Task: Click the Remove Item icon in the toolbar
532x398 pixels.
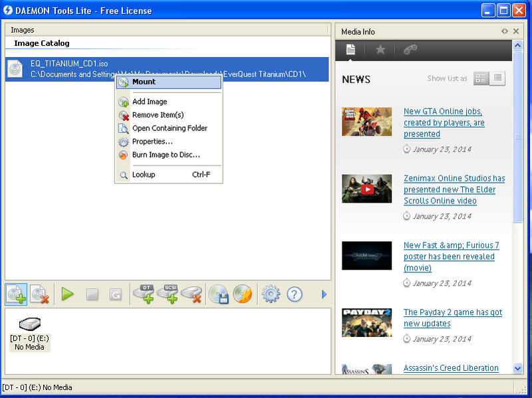Action: (39, 294)
